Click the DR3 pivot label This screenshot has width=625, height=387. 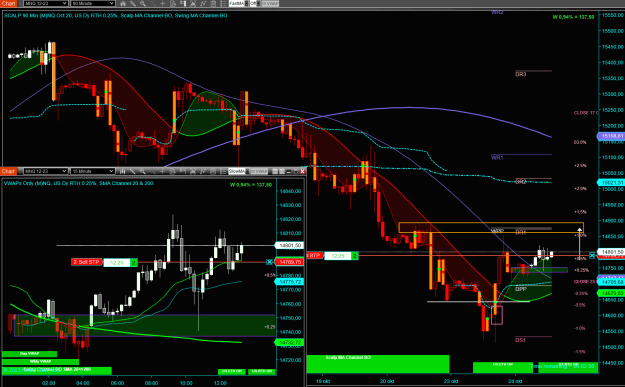pyautogui.click(x=521, y=74)
